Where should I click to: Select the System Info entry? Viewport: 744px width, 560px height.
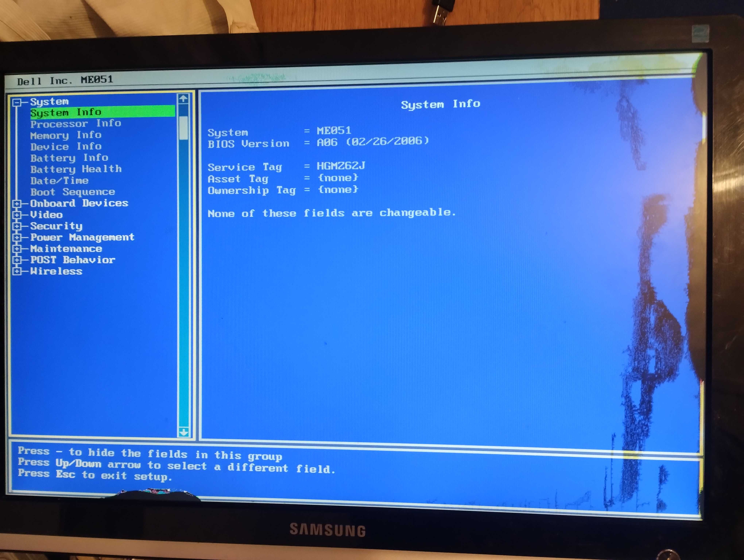point(102,112)
